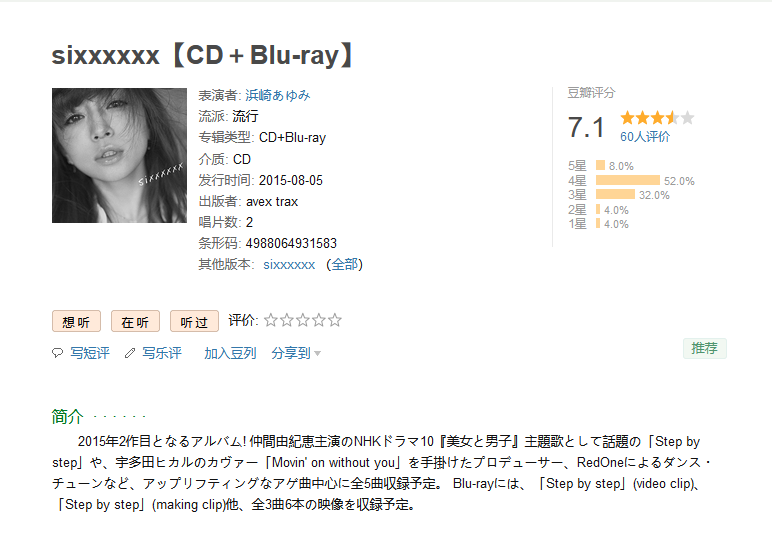Image resolution: width=772 pixels, height=547 pixels.
Task: Click the 4星 rating distribution bar
Action: pos(627,181)
